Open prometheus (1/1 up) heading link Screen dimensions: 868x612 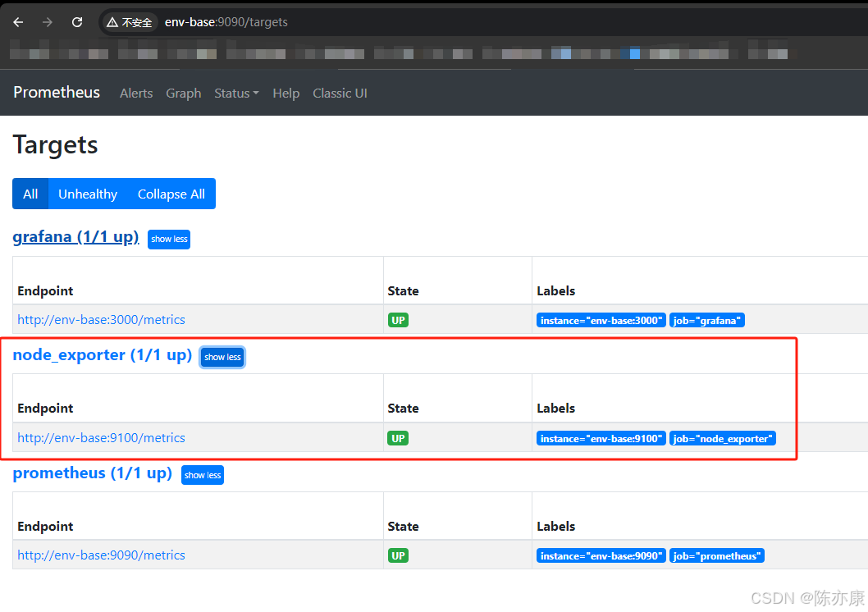click(x=93, y=473)
